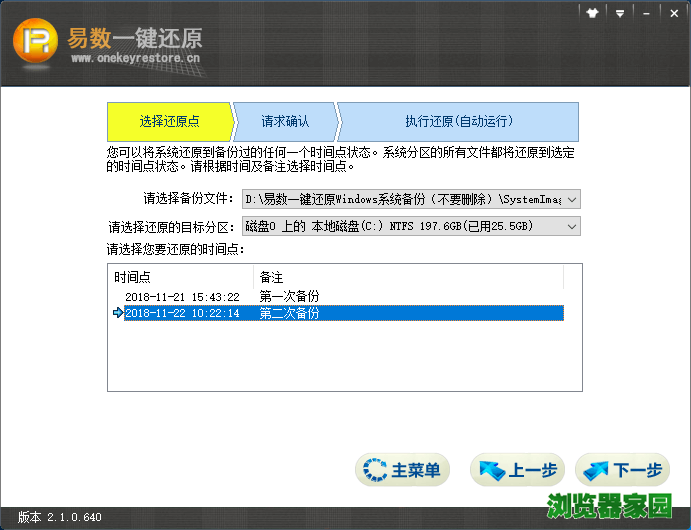691x530 pixels.
Task: Click the skin (shirt) icon in title bar
Action: [592, 13]
